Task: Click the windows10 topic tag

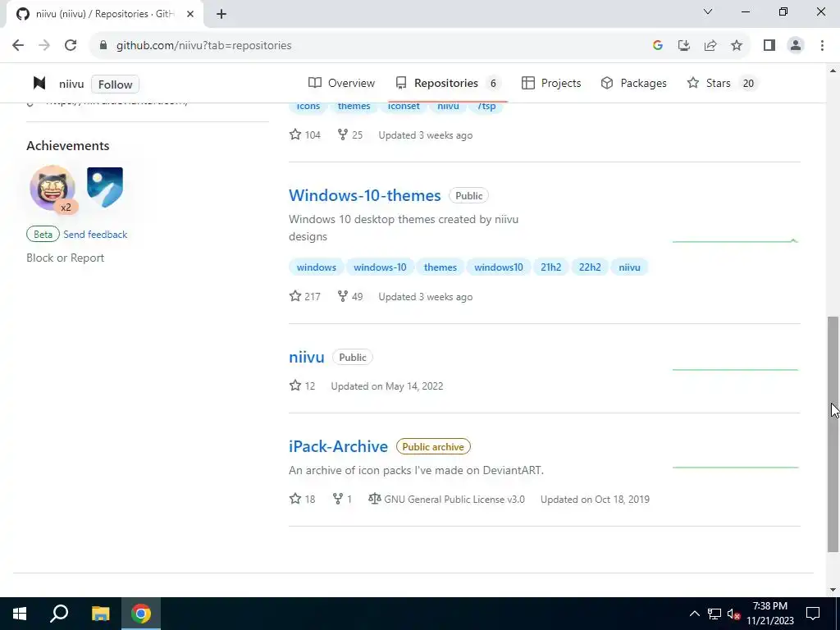Action: [x=498, y=267]
